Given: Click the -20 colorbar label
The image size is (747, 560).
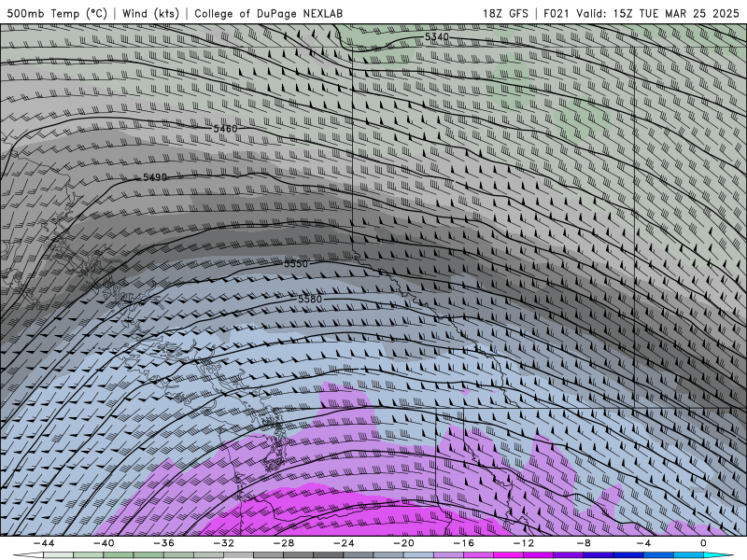Looking at the screenshot, I should click(404, 543).
